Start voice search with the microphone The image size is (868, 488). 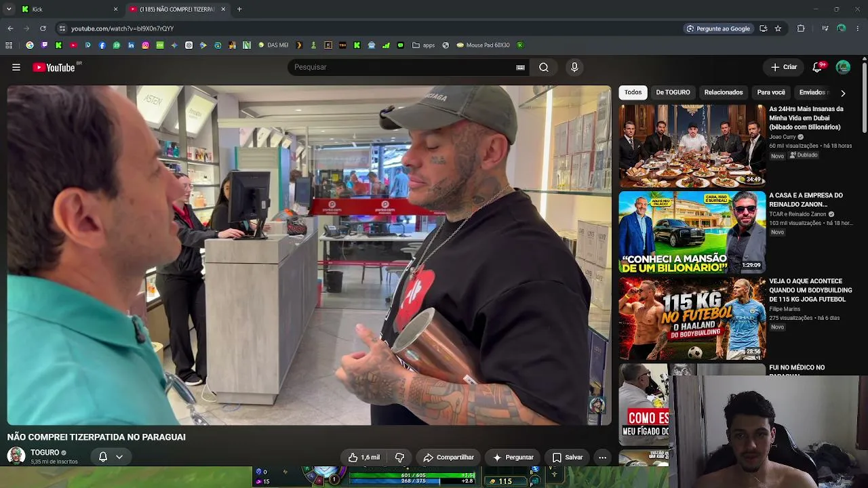(574, 67)
